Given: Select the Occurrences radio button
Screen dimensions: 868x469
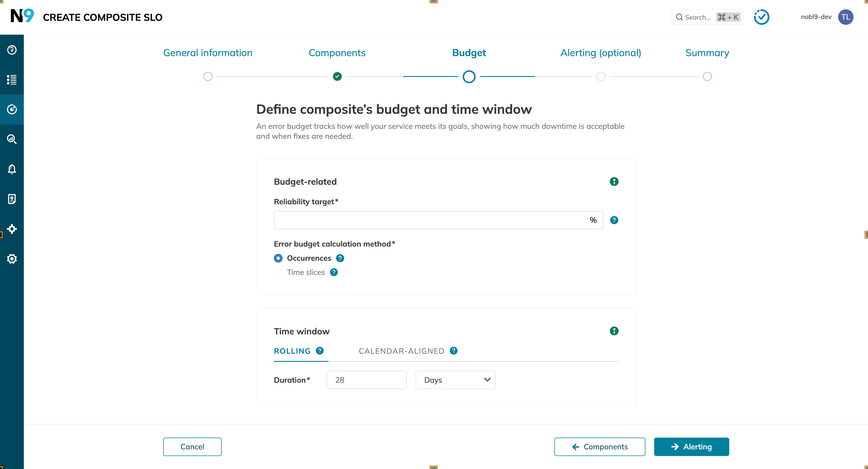Looking at the screenshot, I should (x=277, y=258).
